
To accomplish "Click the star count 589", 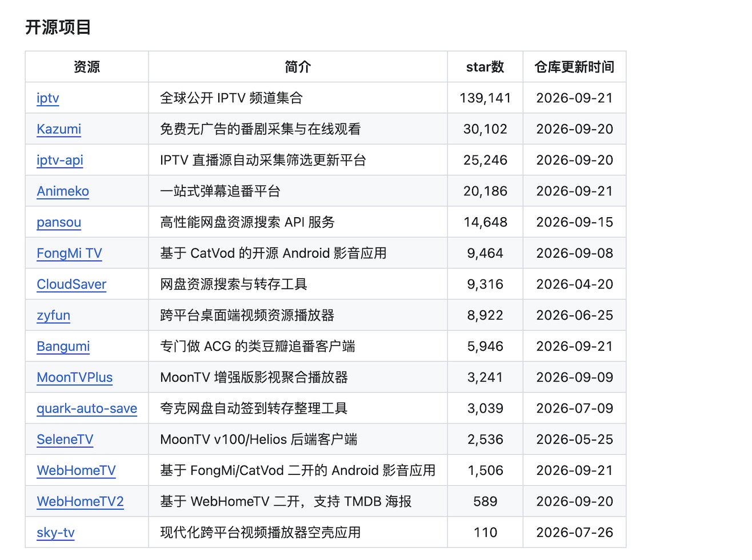I will pyautogui.click(x=485, y=502).
